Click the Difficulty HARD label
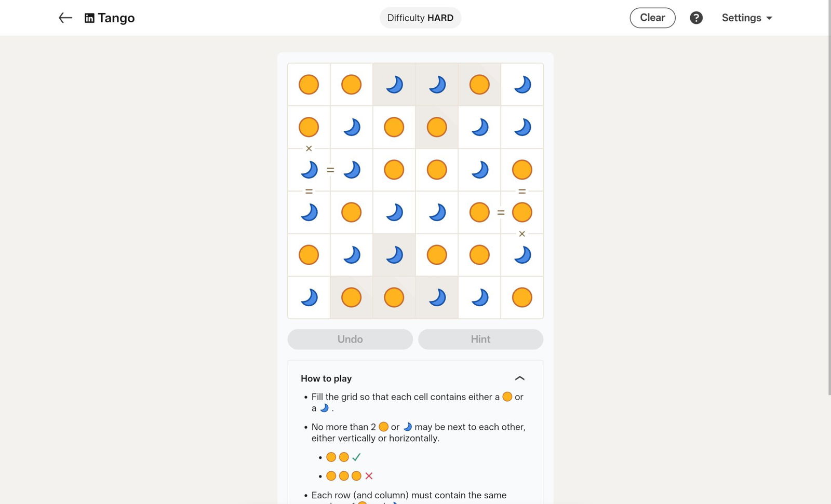 coord(420,18)
